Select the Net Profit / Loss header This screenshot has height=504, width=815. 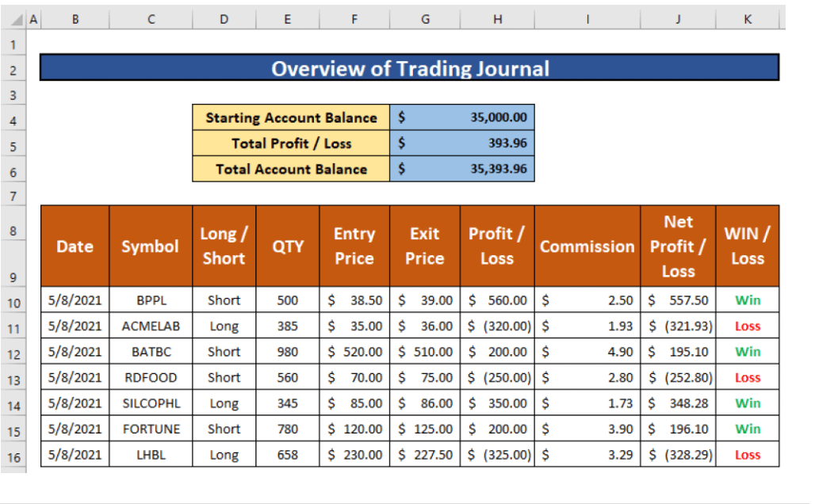678,246
